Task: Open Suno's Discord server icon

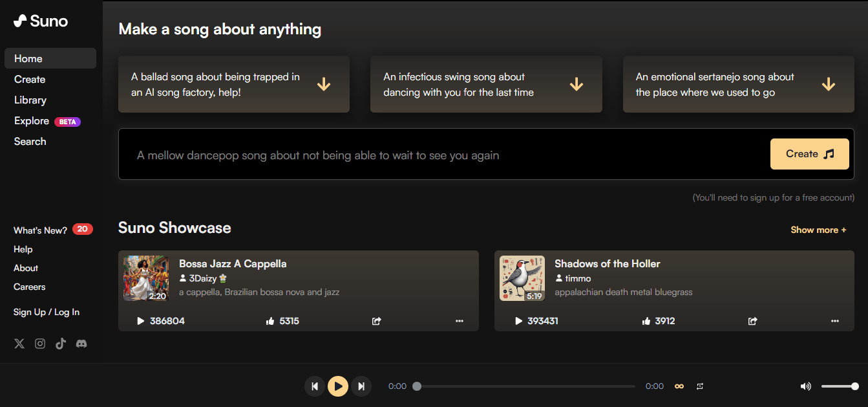Action: click(81, 344)
